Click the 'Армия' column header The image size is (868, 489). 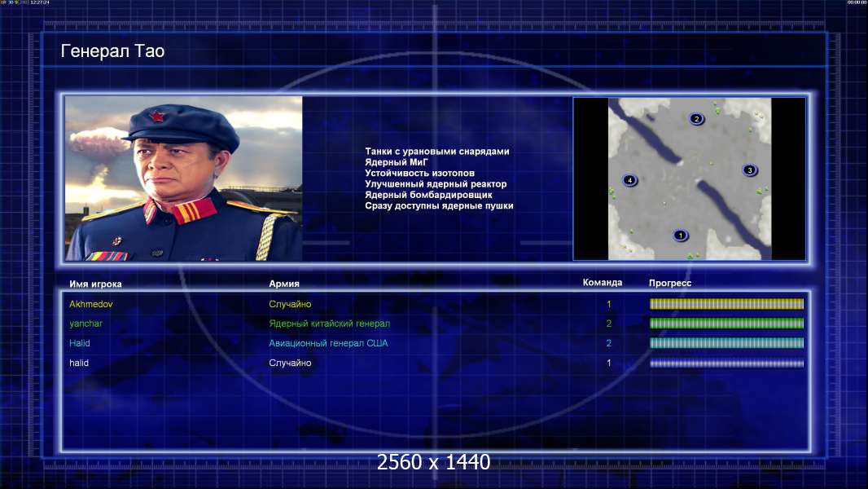tap(284, 284)
